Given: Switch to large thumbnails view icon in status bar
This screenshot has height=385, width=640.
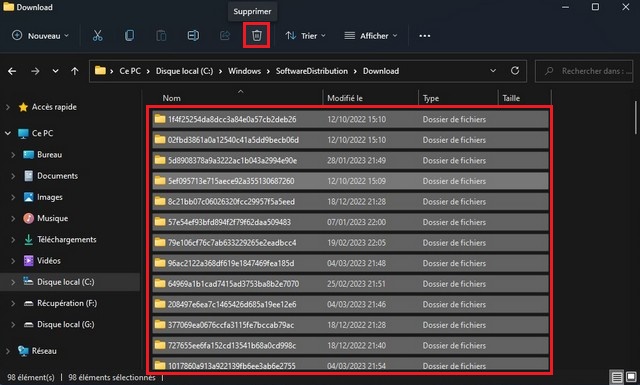Looking at the screenshot, I should point(631,377).
